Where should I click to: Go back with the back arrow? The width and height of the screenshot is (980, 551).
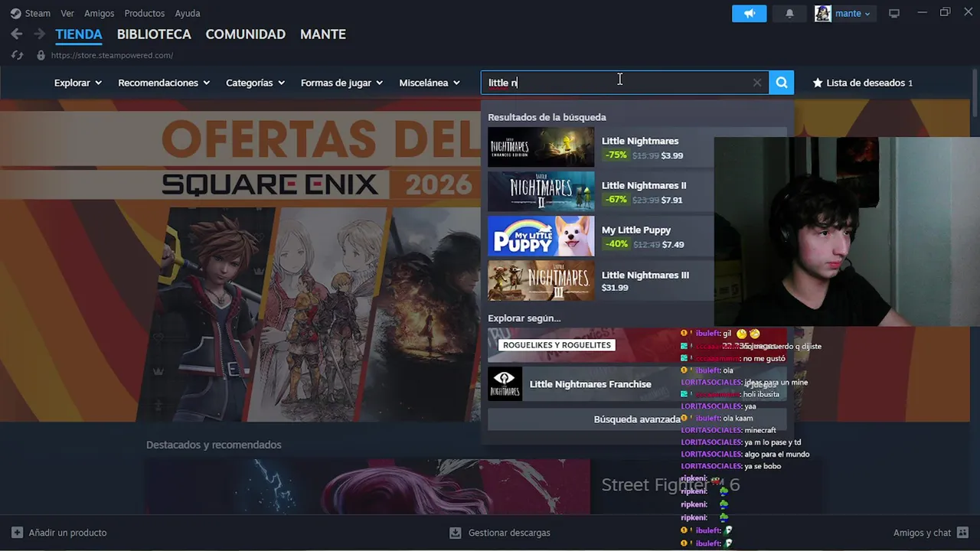(16, 34)
